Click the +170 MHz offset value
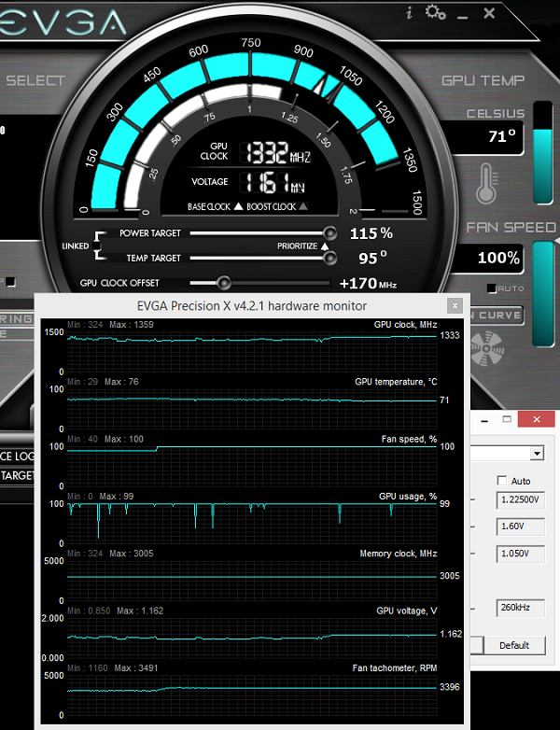The width and height of the screenshot is (560, 730). 368,283
